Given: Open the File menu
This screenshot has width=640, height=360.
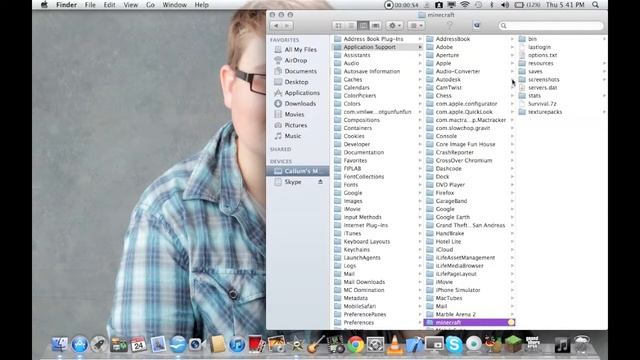Looking at the screenshot, I should coord(90,5).
